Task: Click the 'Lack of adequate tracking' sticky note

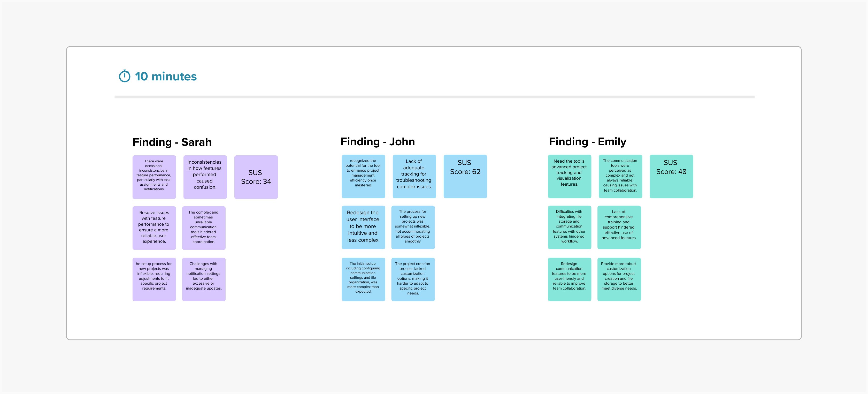Action: (414, 176)
